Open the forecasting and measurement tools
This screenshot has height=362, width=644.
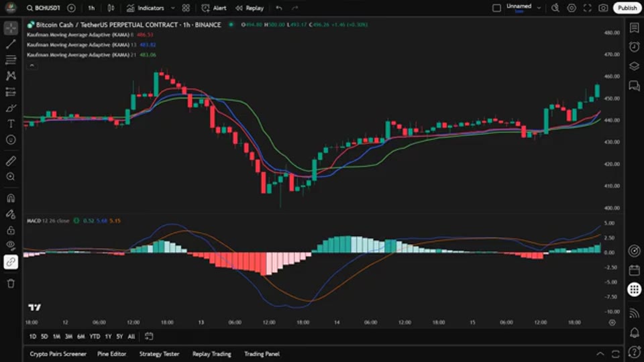pos(11,92)
